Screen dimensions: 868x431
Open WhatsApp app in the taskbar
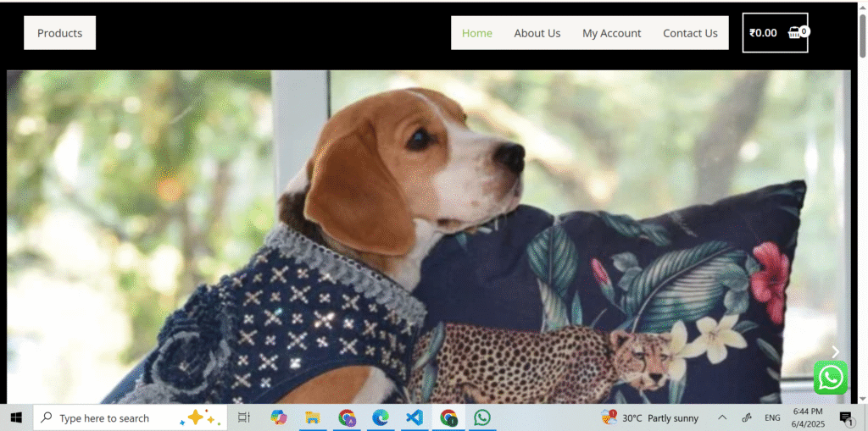tap(482, 417)
